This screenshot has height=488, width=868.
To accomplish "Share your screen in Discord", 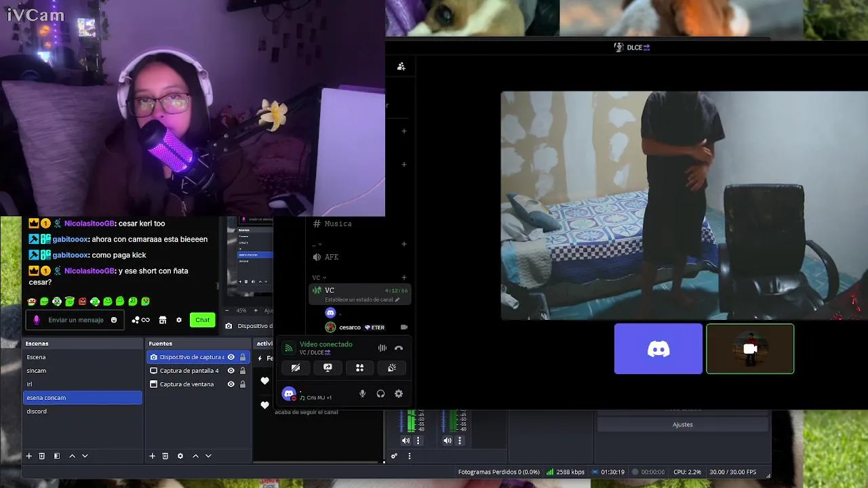I will coord(328,367).
